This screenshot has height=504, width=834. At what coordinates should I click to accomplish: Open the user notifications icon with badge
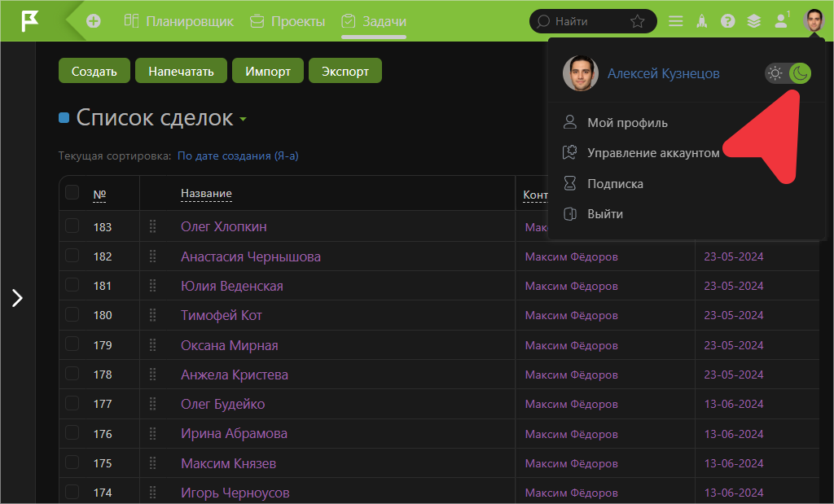coord(782,21)
